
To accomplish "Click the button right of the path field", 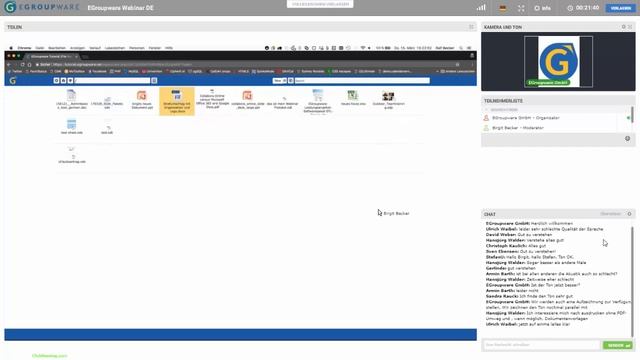I will [x=154, y=80].
